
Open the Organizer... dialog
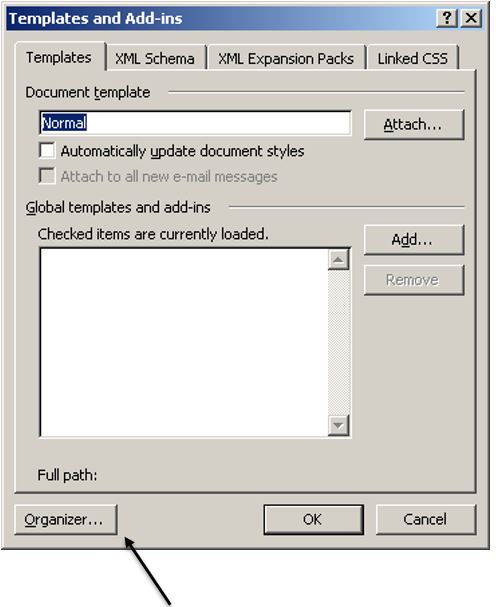click(x=66, y=520)
